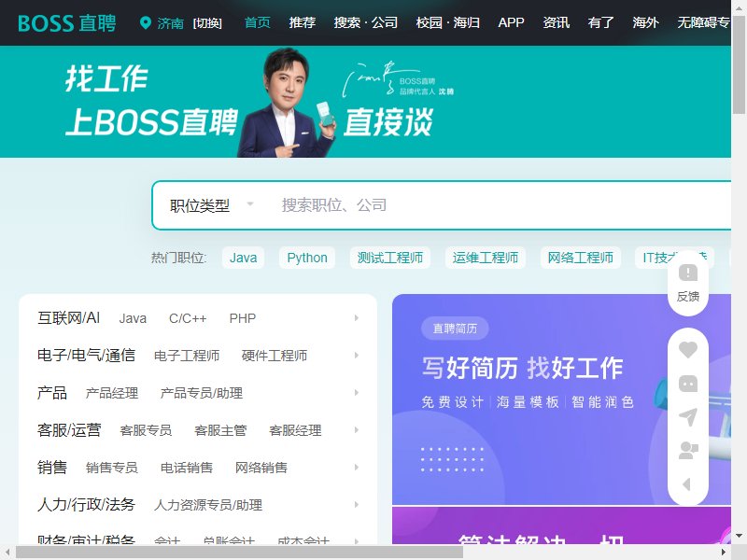
Task: Collapse the floating sidebar with triangle arrow
Action: pos(687,484)
